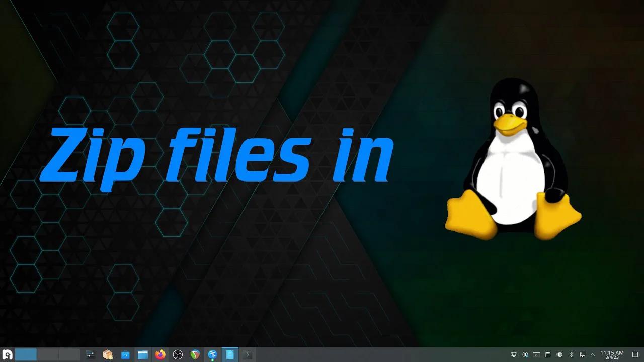Launch the Ark archive manager

108,354
